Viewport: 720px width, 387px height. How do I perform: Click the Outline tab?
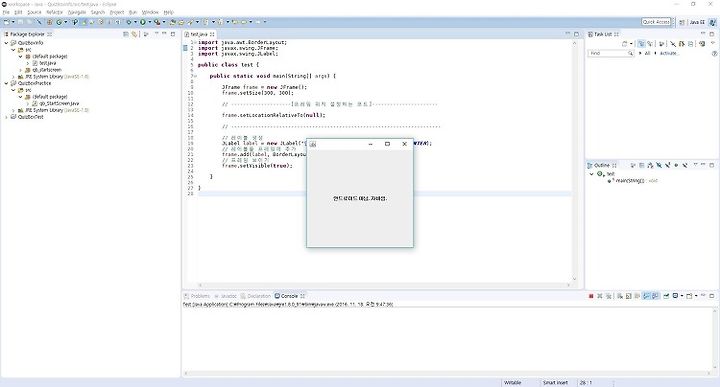(602, 165)
